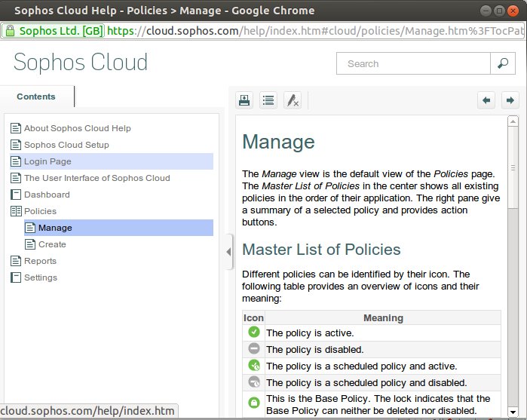
Task: Click the page icon beside Login Page
Action: tap(16, 161)
